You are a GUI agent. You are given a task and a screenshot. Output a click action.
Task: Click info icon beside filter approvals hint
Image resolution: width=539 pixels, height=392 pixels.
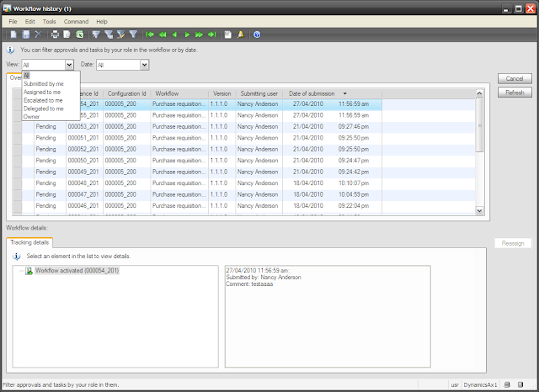pos(11,50)
